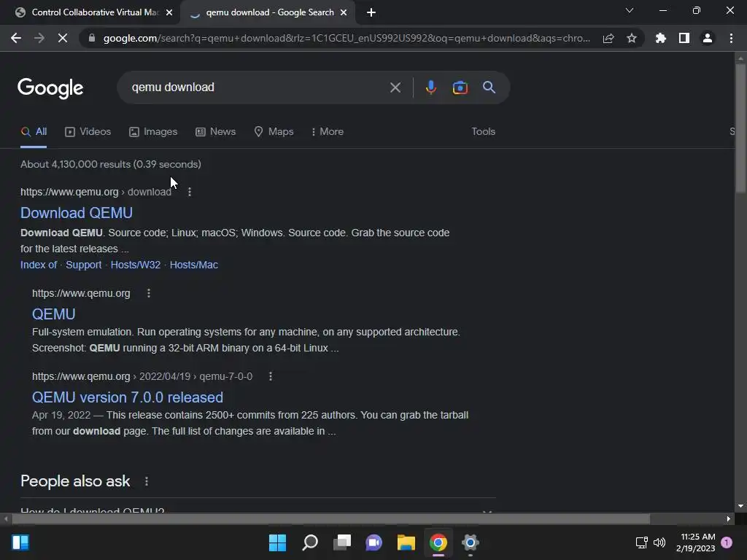
Task: Click the scroll right arrow
Action: [x=729, y=518]
